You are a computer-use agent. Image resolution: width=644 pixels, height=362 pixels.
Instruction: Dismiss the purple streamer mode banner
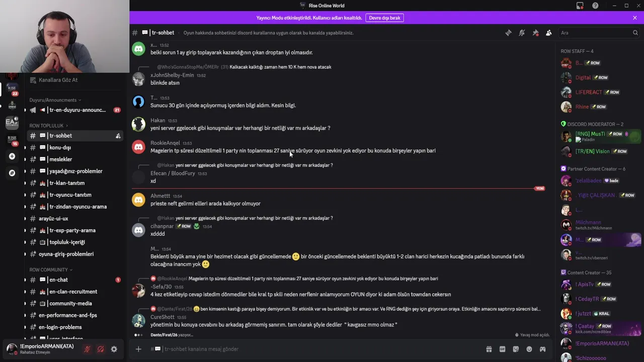coord(635,18)
